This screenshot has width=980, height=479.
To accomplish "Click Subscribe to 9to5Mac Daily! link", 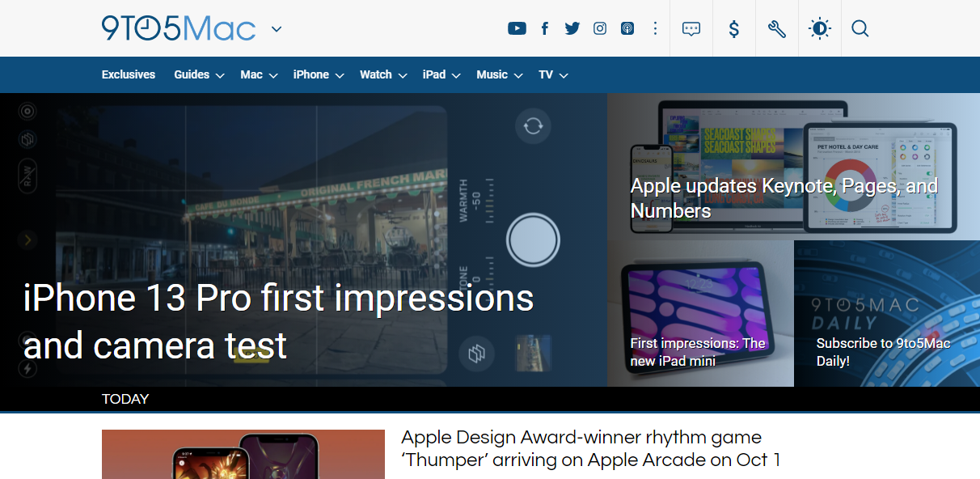I will [883, 352].
